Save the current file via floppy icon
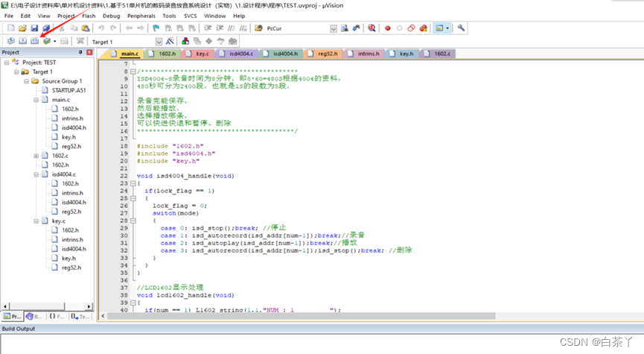 pyautogui.click(x=34, y=28)
